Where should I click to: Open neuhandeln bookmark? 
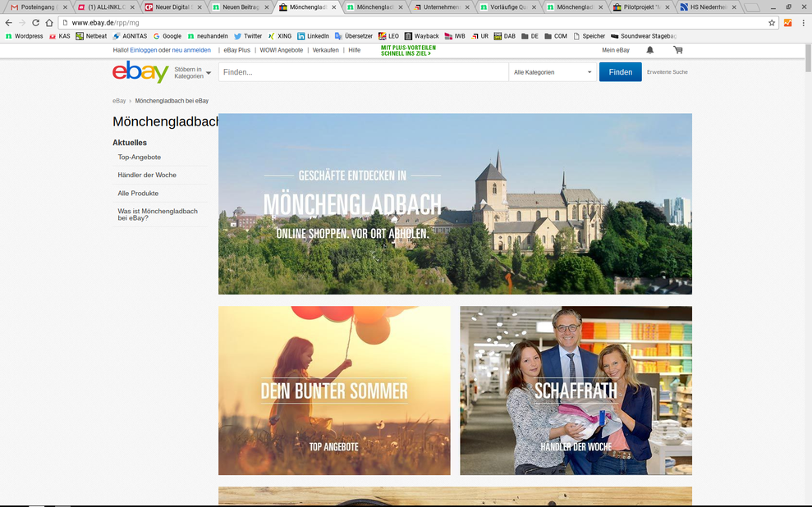[x=208, y=36]
